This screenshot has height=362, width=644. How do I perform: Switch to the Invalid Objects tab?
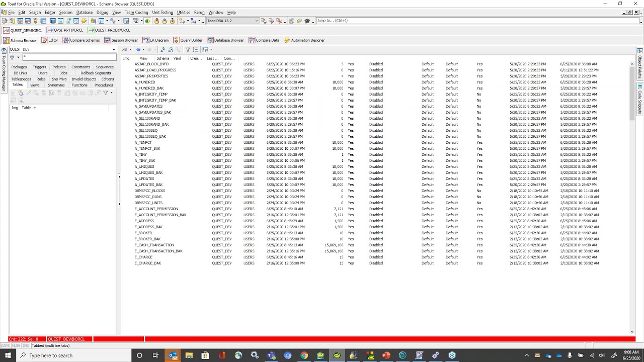pyautogui.click(x=84, y=79)
